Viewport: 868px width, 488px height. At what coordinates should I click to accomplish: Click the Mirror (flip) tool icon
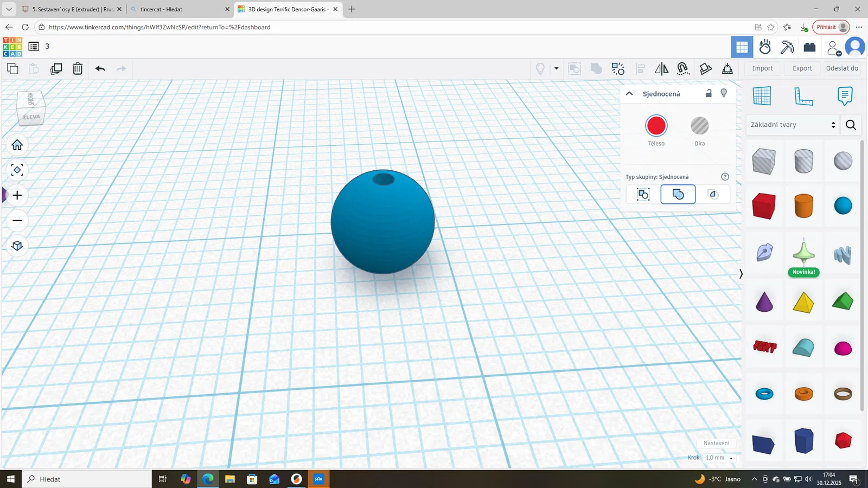coord(662,68)
